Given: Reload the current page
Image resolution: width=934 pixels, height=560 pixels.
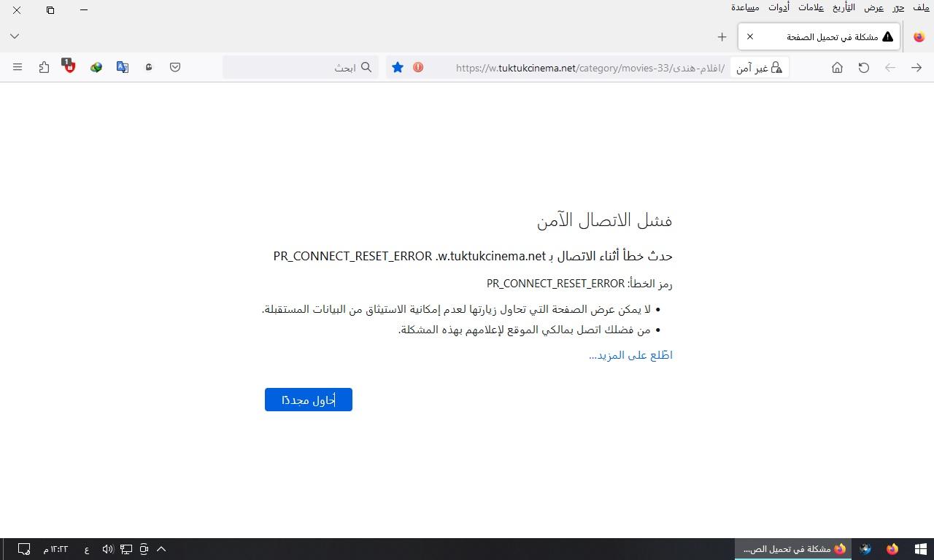Looking at the screenshot, I should click(863, 67).
